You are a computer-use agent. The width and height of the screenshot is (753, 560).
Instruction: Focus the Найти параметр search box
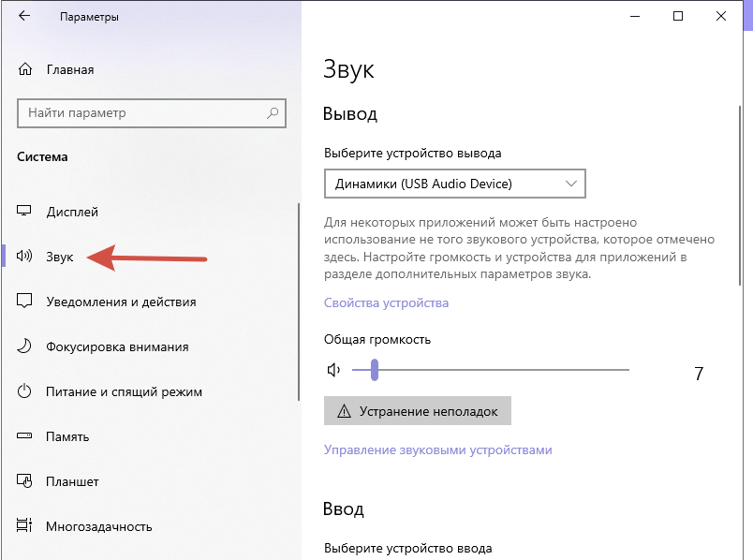[x=140, y=113]
